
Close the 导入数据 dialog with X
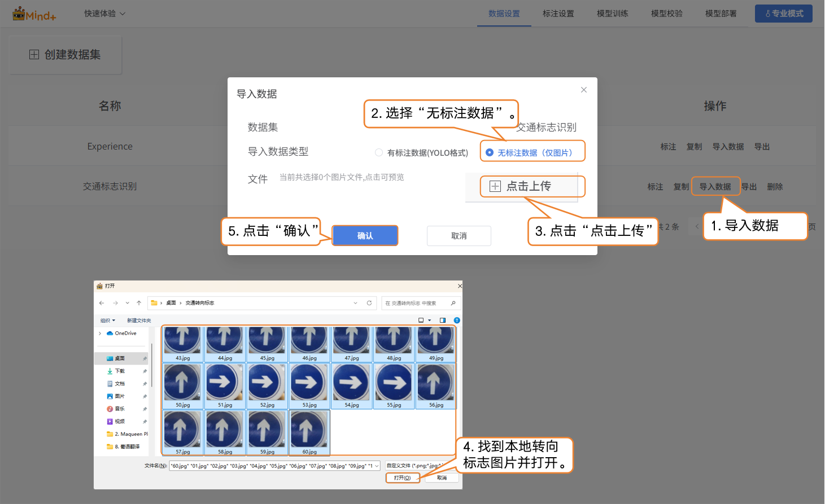584,90
